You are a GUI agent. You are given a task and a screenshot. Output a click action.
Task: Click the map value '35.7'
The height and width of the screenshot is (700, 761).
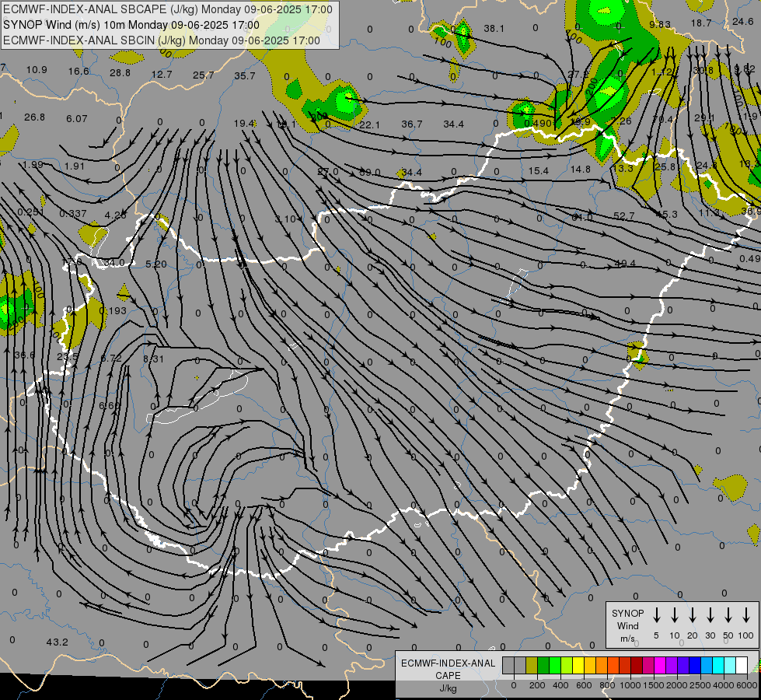point(245,75)
